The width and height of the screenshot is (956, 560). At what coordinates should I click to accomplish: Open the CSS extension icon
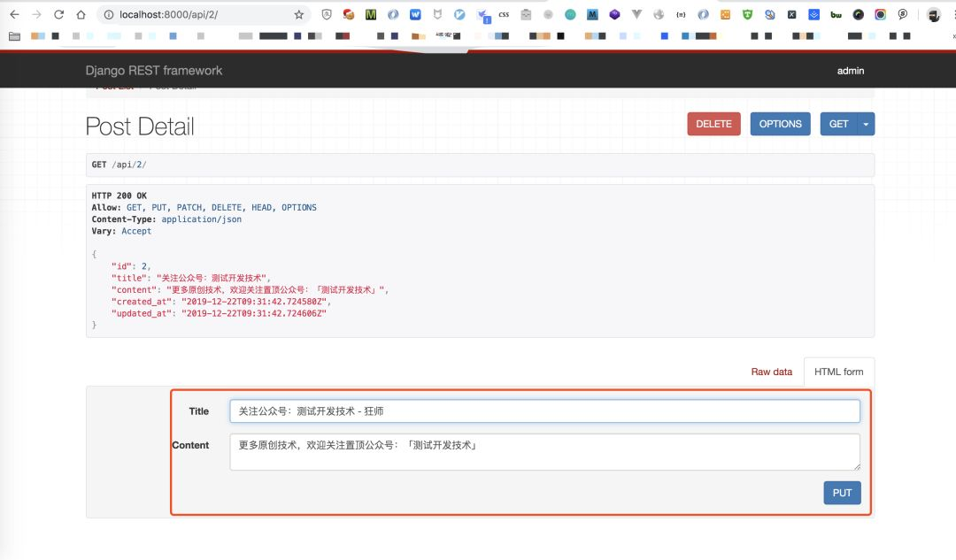[x=504, y=15]
